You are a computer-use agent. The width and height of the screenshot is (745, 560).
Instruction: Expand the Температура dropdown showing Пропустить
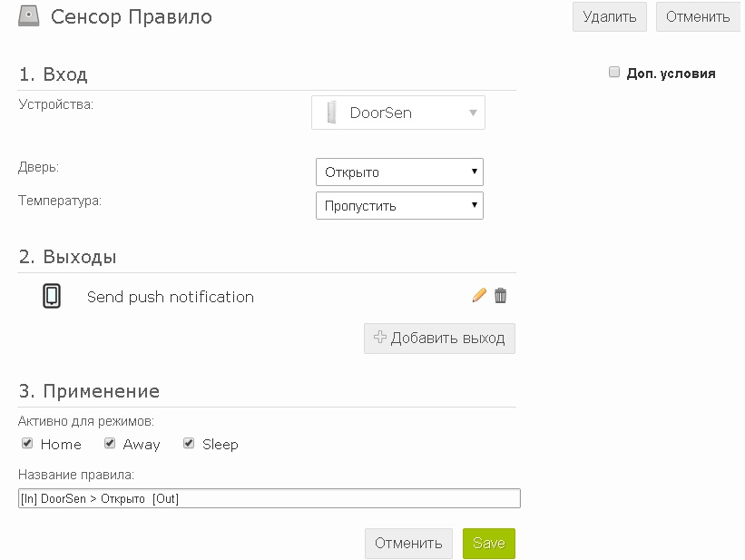pos(399,205)
